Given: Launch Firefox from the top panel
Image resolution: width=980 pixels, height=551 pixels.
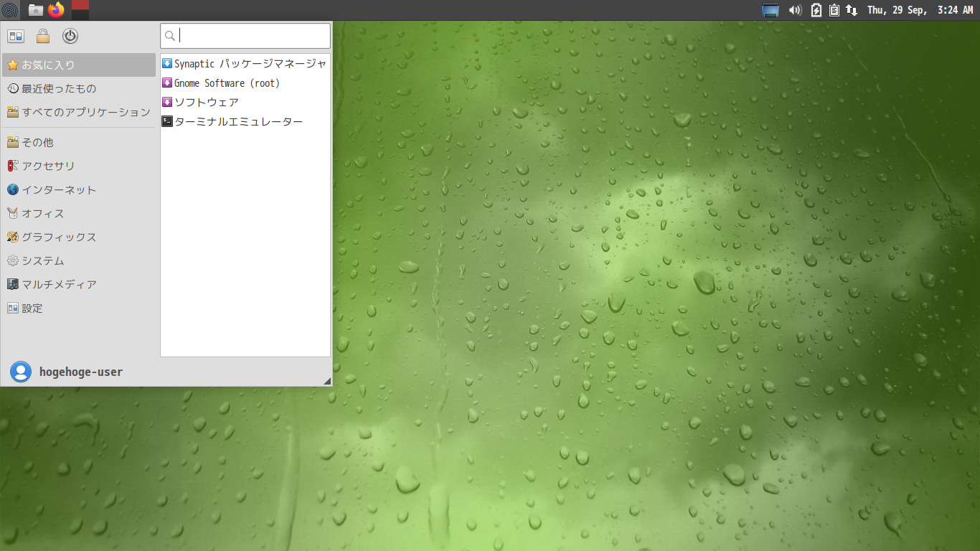Looking at the screenshot, I should tap(56, 10).
